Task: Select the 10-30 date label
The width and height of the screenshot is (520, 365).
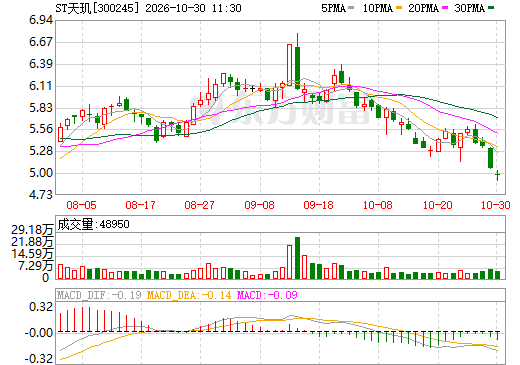Action: tap(496, 205)
